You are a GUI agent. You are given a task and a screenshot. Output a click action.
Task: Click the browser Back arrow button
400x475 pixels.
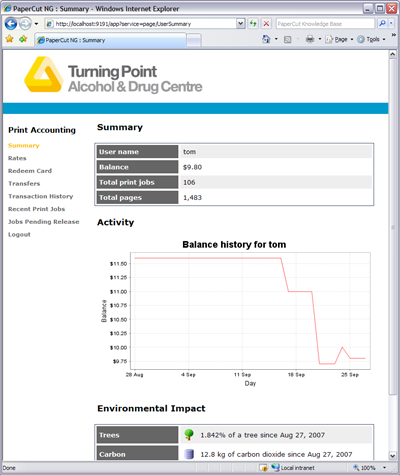pyautogui.click(x=11, y=24)
